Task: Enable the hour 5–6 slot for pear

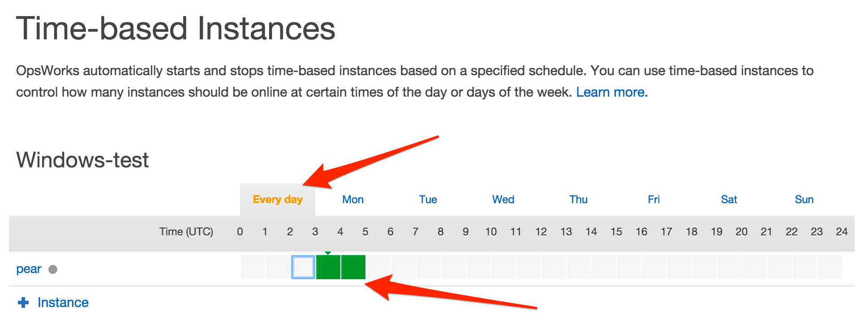Action: (378, 267)
